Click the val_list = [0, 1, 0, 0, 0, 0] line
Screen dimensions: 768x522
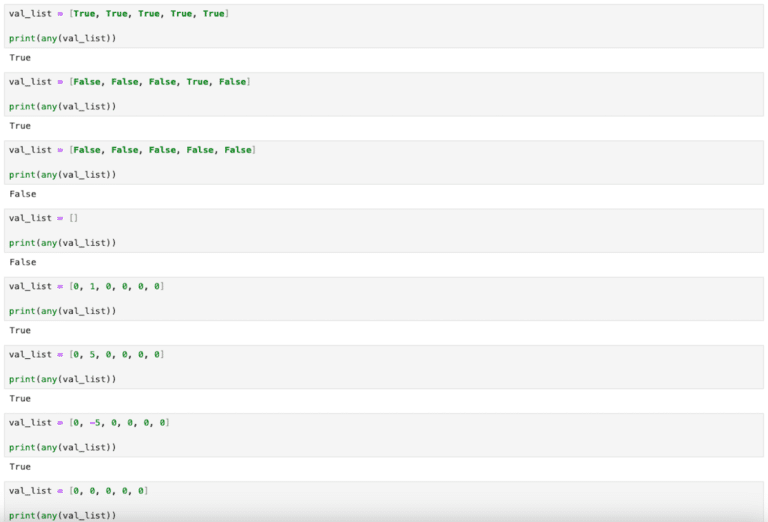point(86,286)
